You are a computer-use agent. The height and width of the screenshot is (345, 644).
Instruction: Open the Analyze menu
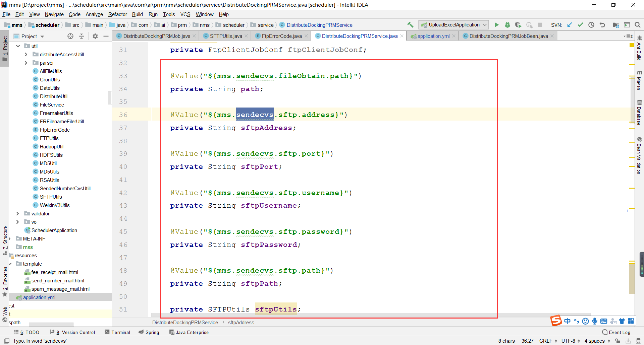pos(94,14)
